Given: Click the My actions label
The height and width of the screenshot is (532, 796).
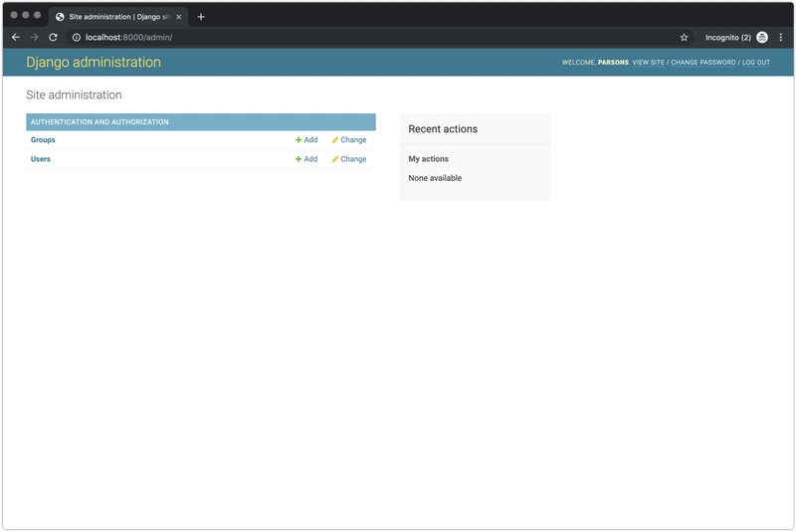Looking at the screenshot, I should coord(429,159).
